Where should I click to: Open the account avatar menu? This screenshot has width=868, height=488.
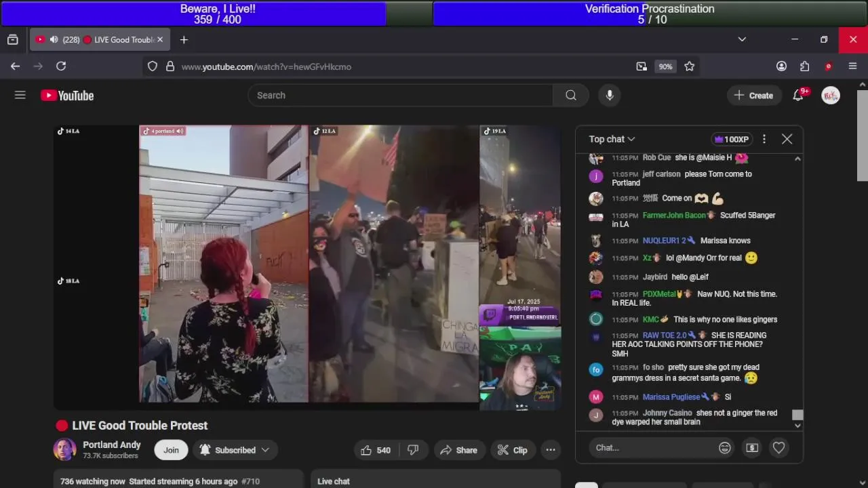[831, 96]
